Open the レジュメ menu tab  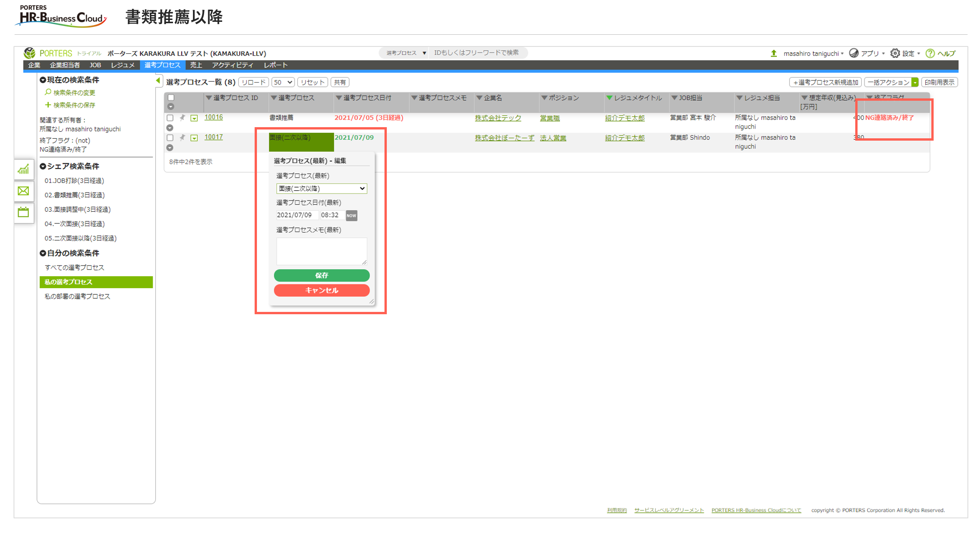click(122, 65)
